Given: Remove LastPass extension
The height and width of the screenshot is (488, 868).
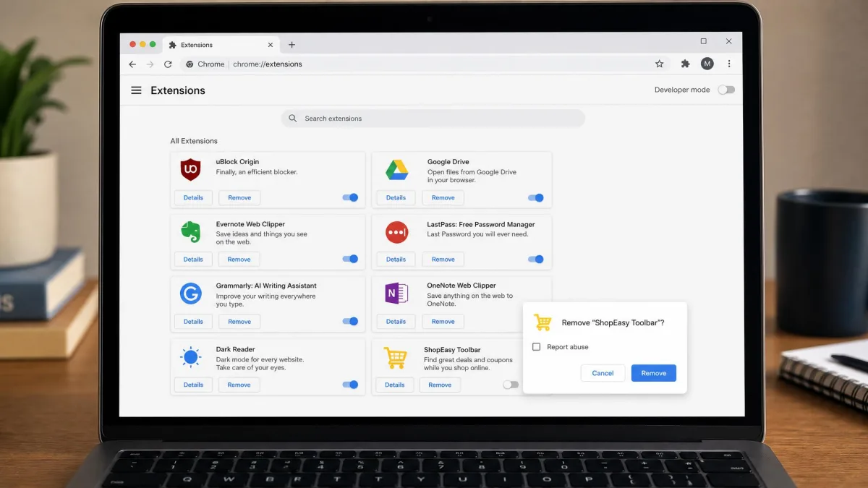Looking at the screenshot, I should pyautogui.click(x=443, y=259).
